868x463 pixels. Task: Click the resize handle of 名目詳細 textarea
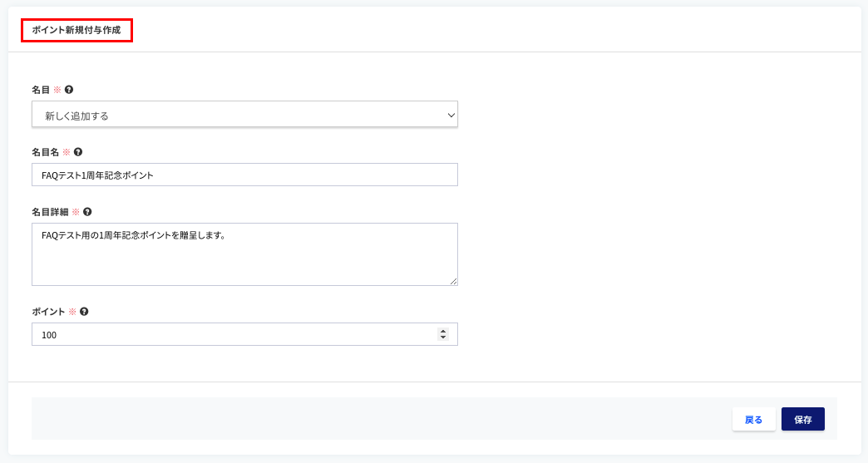453,281
